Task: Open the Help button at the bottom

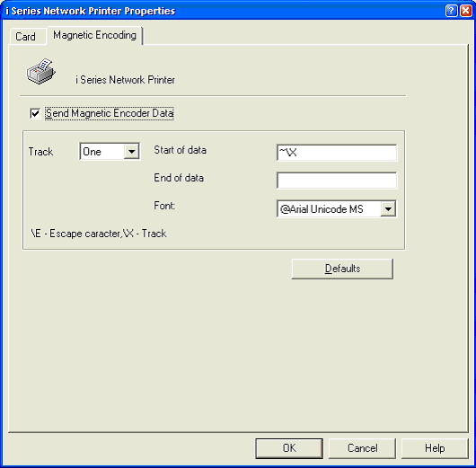Action: 435,448
